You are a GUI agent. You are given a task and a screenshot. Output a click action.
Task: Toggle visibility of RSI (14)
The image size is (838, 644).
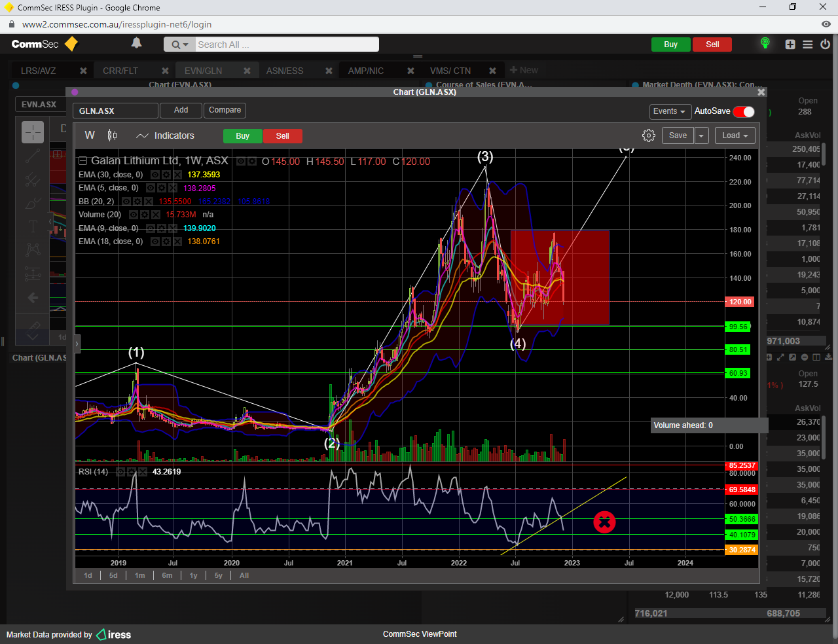(x=121, y=472)
